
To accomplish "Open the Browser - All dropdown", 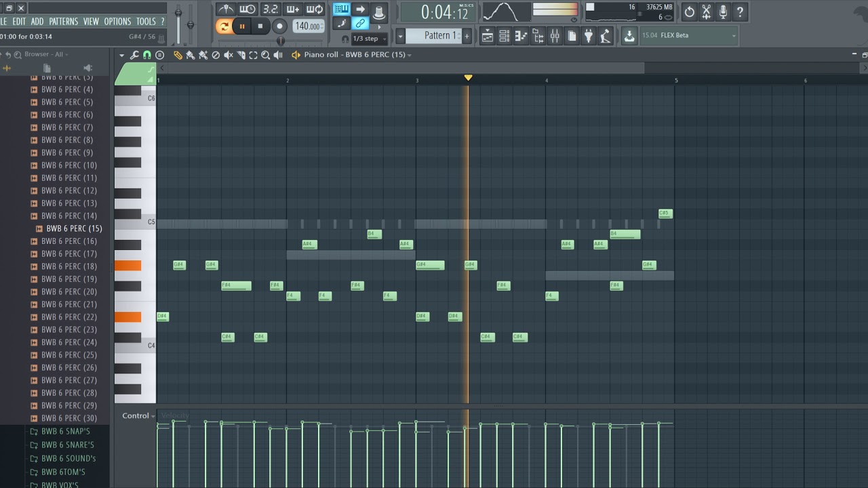I will tap(47, 54).
